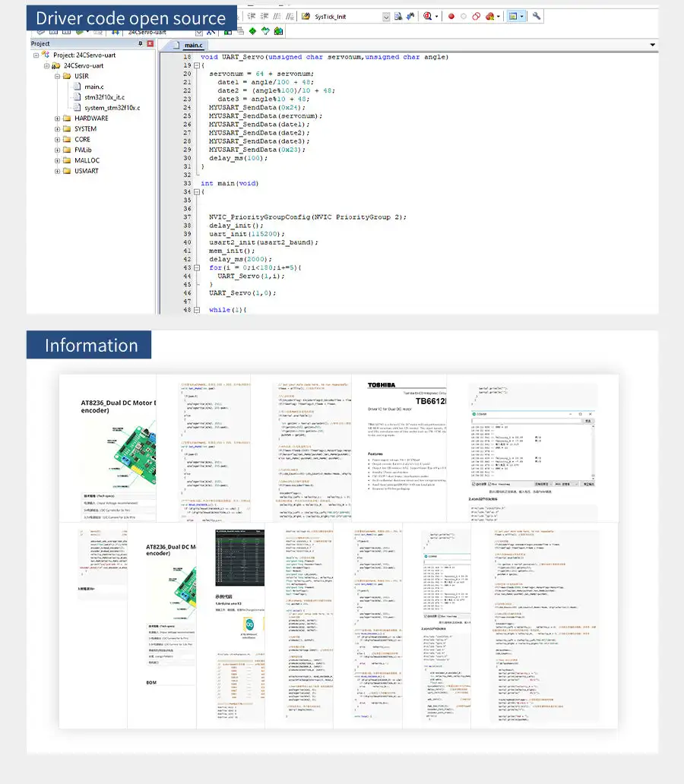Image resolution: width=684 pixels, height=784 pixels.
Task: Open the SysTick_Init search dropdown
Action: [x=386, y=16]
